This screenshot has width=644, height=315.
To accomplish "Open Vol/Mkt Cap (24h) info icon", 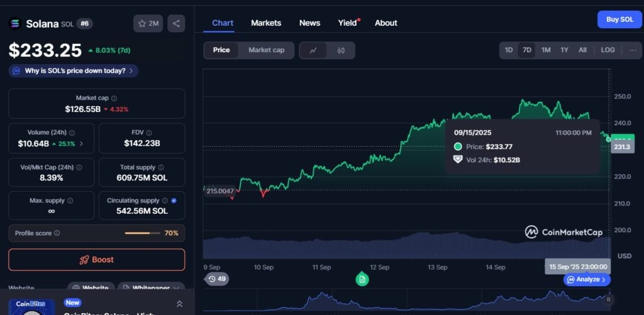I will coord(79,168).
